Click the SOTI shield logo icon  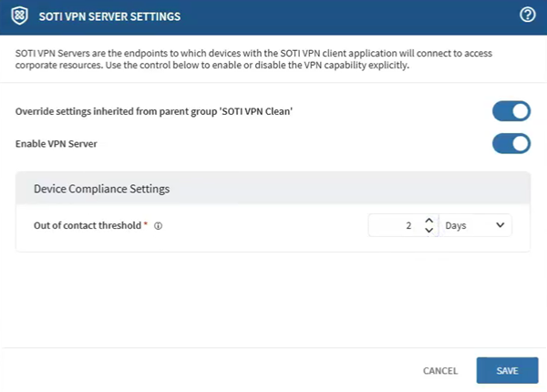point(19,15)
